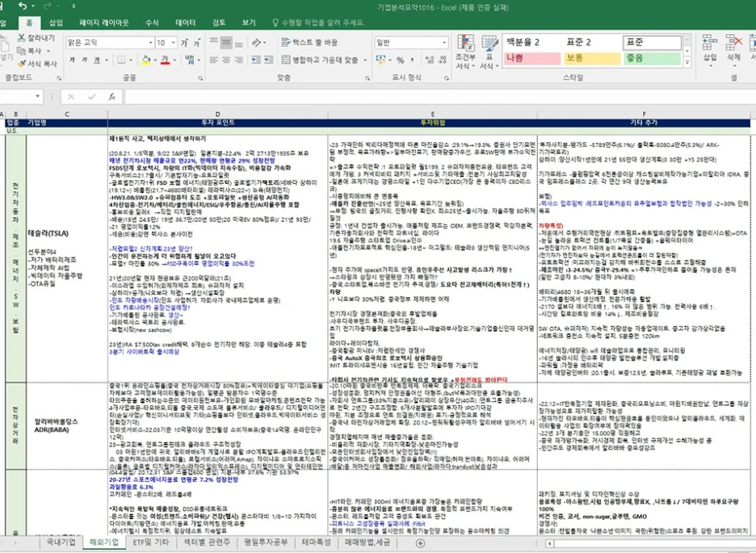Open the 국내기업 sheet tab
The image size is (756, 553).
point(61,543)
